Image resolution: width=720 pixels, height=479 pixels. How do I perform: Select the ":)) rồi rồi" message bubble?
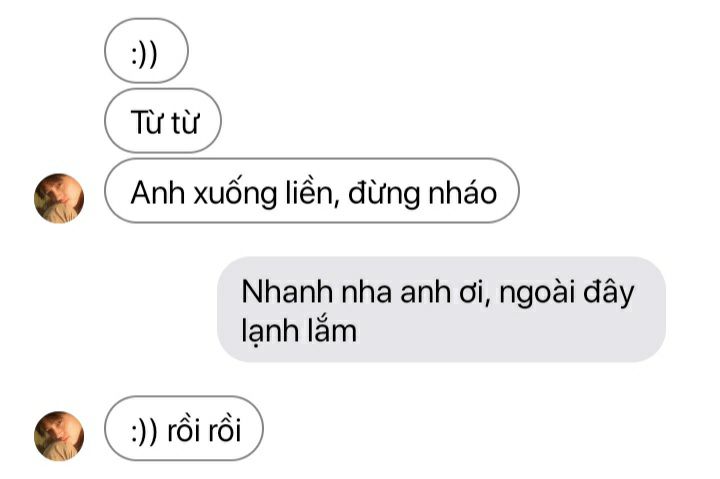click(184, 428)
